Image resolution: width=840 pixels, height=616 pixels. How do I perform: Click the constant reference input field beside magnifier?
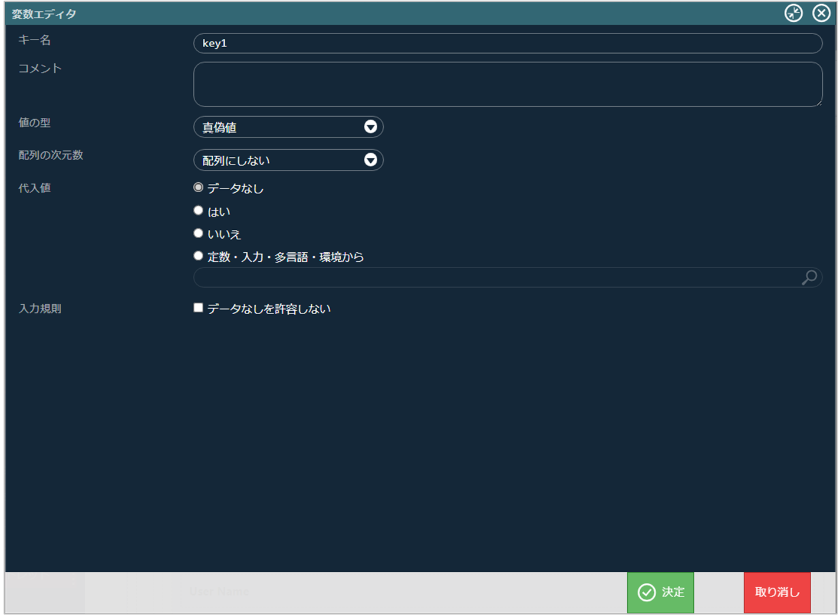tap(495, 277)
